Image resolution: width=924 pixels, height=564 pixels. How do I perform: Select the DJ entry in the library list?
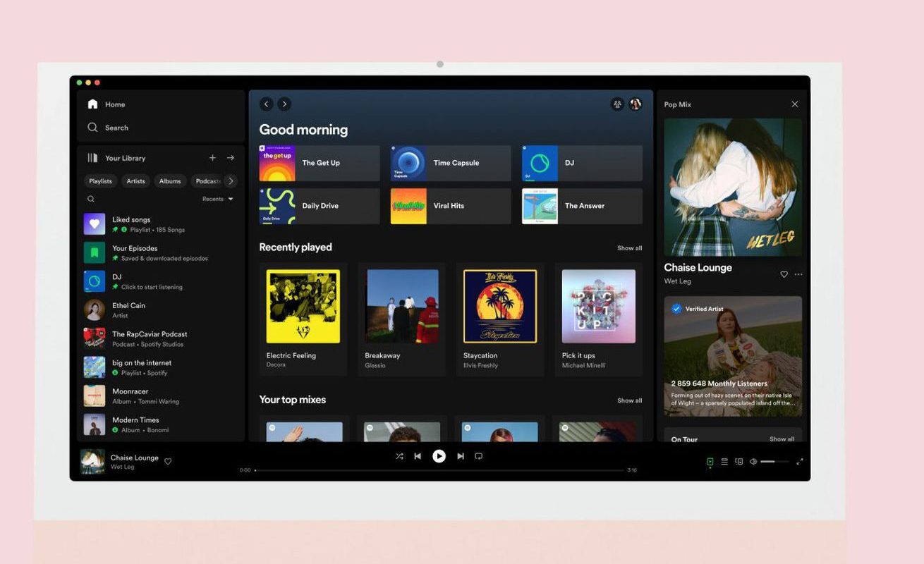pos(161,281)
